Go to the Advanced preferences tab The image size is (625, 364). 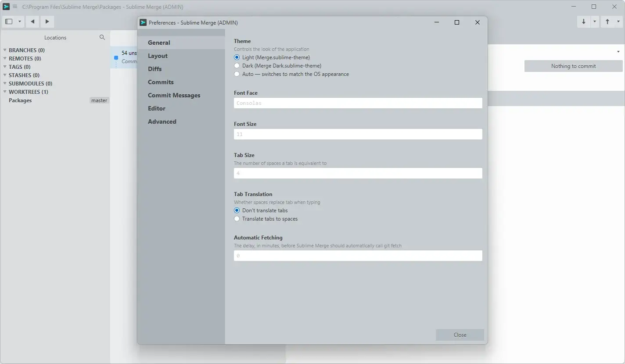(x=181, y=121)
